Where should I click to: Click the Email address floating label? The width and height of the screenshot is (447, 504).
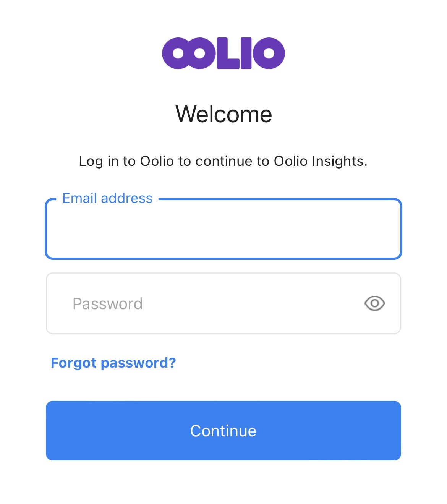tap(107, 198)
